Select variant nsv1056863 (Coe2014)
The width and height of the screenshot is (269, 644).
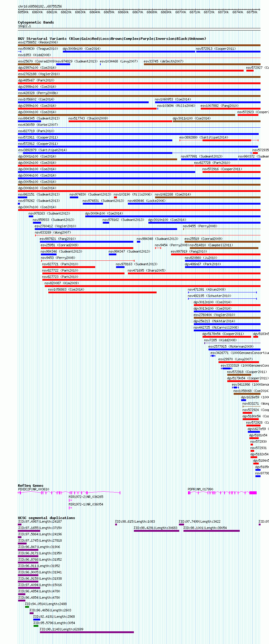pos(66,290)
